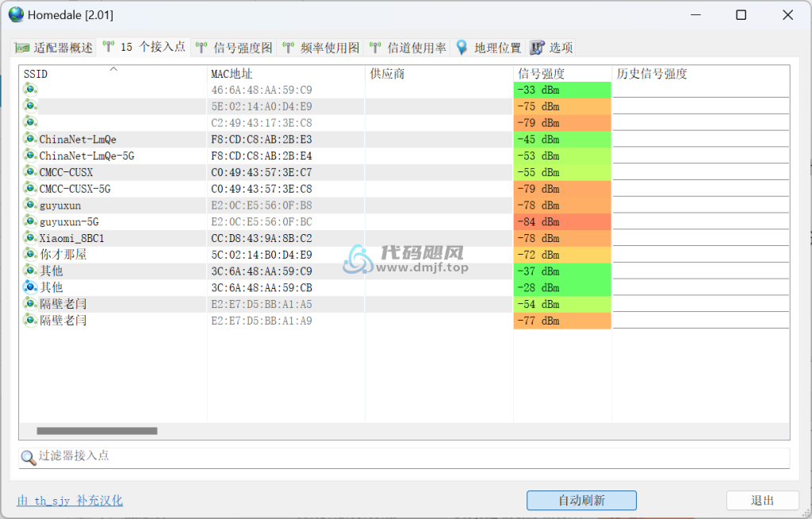
Task: Click the 过滤器接入点 filter input field
Action: pyautogui.click(x=404, y=457)
